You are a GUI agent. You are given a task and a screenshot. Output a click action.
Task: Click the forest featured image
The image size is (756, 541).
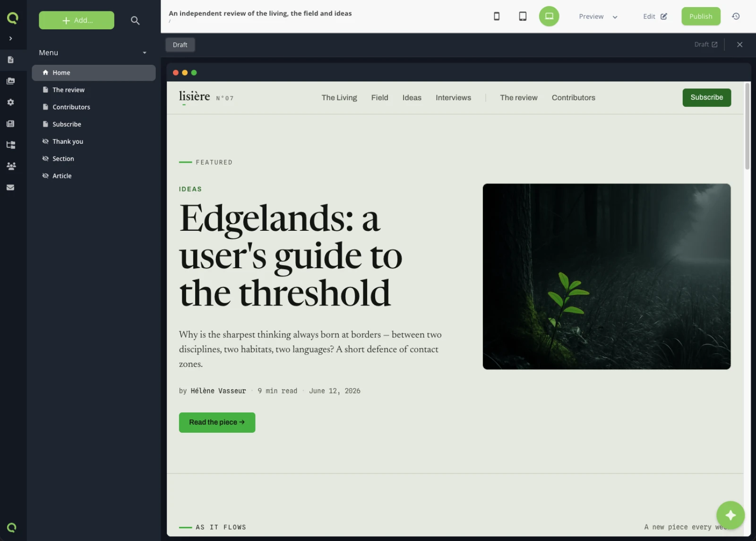(x=607, y=277)
